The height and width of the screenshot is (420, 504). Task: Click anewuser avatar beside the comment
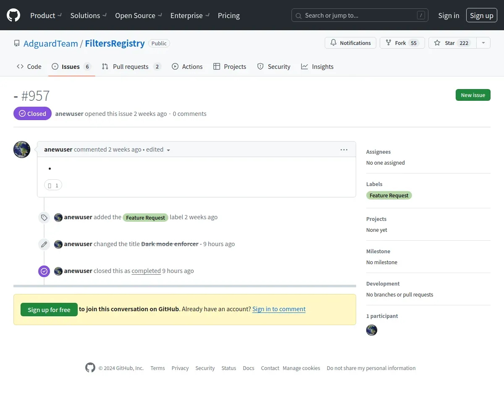[22, 150]
